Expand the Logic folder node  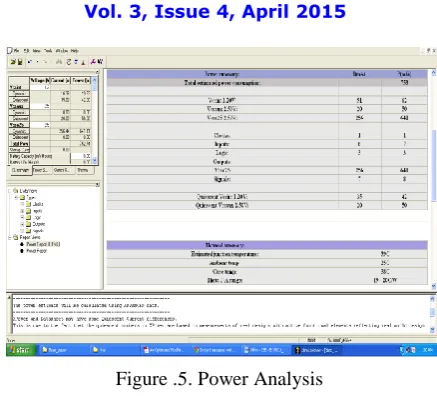point(22,218)
